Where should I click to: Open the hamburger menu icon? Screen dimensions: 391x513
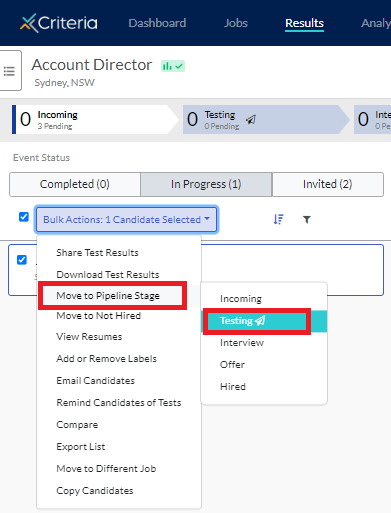click(x=9, y=71)
